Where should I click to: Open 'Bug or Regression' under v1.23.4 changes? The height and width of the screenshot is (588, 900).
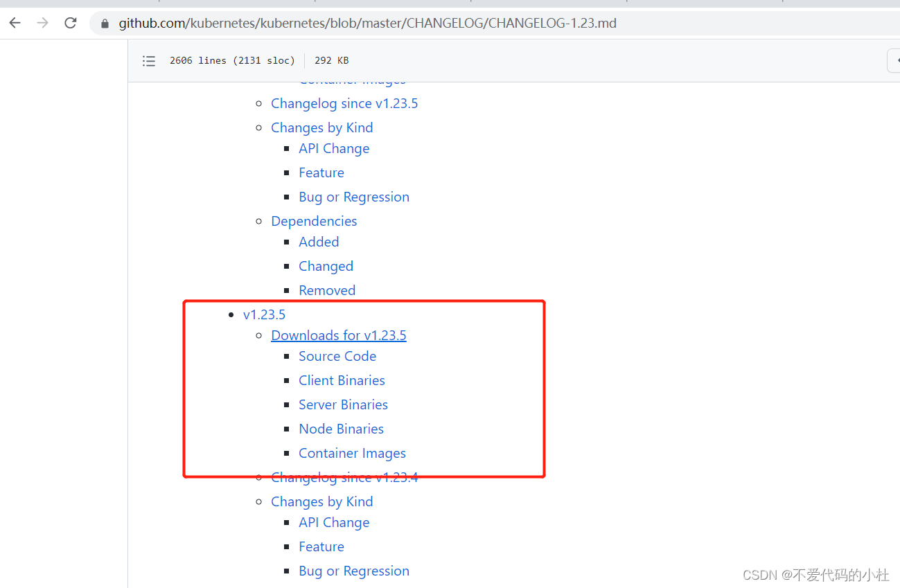pyautogui.click(x=354, y=571)
